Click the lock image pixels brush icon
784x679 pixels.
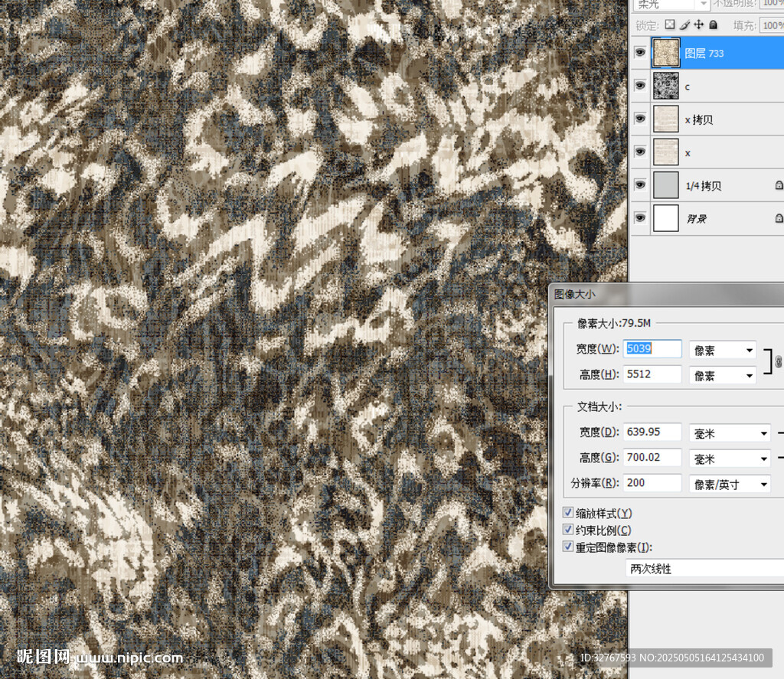click(x=684, y=25)
